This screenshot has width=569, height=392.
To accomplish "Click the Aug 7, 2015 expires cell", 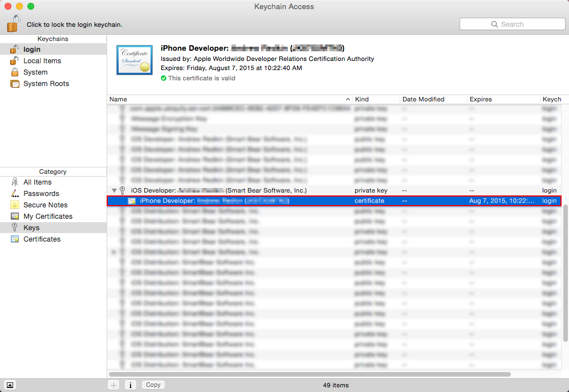I will 502,201.
